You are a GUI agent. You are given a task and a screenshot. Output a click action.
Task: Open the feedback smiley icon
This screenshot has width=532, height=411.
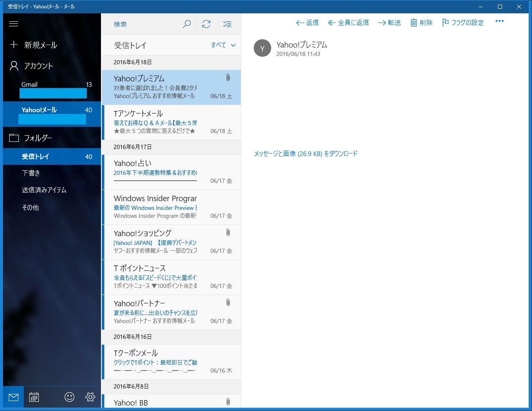pos(70,397)
